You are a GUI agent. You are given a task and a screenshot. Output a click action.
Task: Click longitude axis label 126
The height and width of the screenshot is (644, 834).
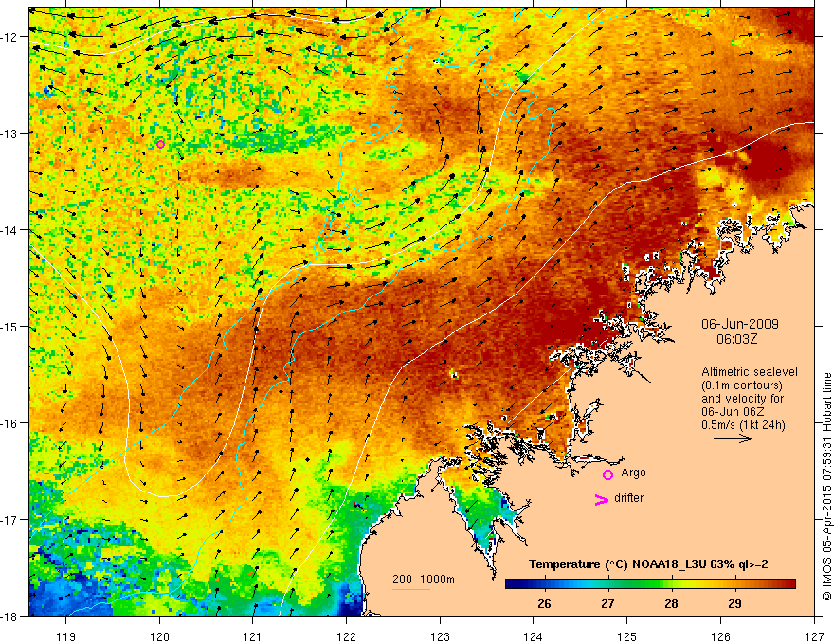[x=720, y=636]
